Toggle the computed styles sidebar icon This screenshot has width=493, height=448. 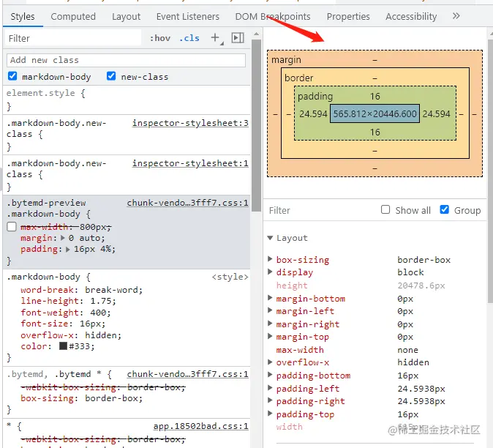tap(238, 38)
